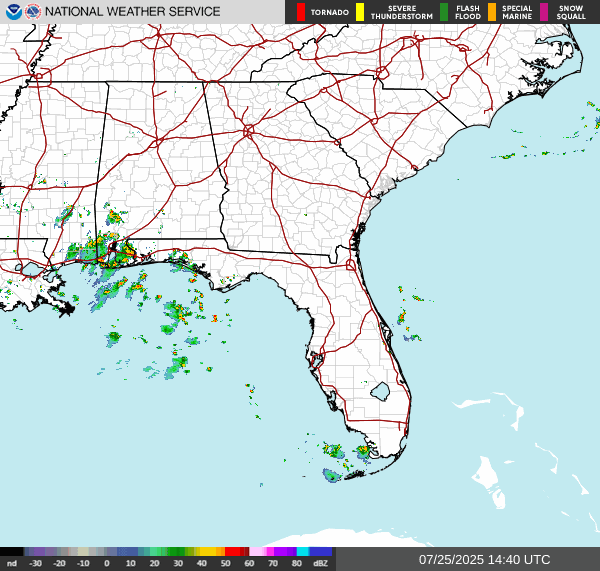Click the 'dBZ' unit label
The image size is (600, 571).
320,563
